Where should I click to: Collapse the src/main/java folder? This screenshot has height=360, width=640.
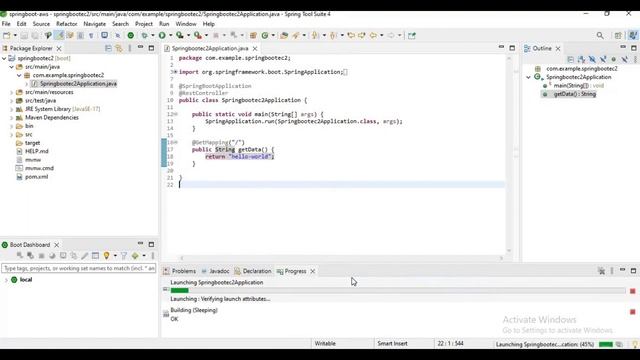(x=11, y=67)
